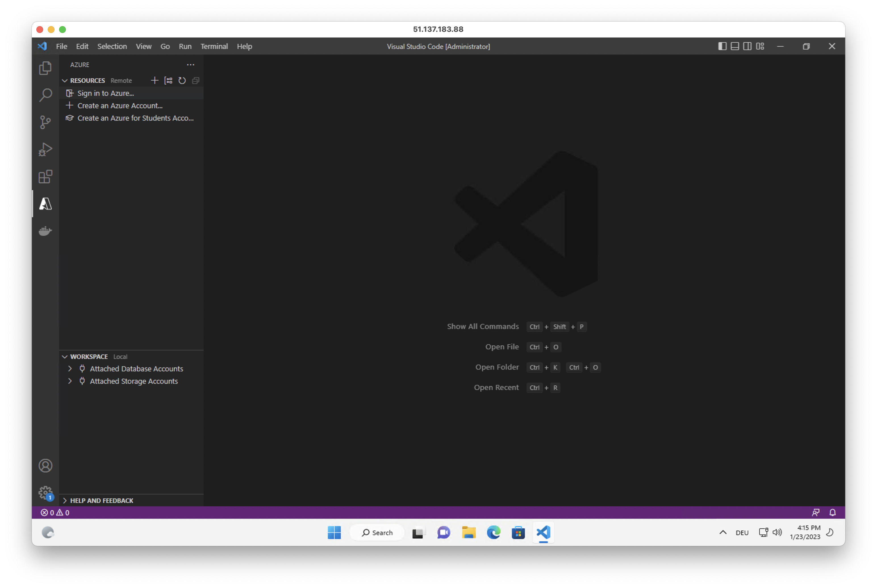Open the Selection menu
The width and height of the screenshot is (877, 588).
click(112, 47)
